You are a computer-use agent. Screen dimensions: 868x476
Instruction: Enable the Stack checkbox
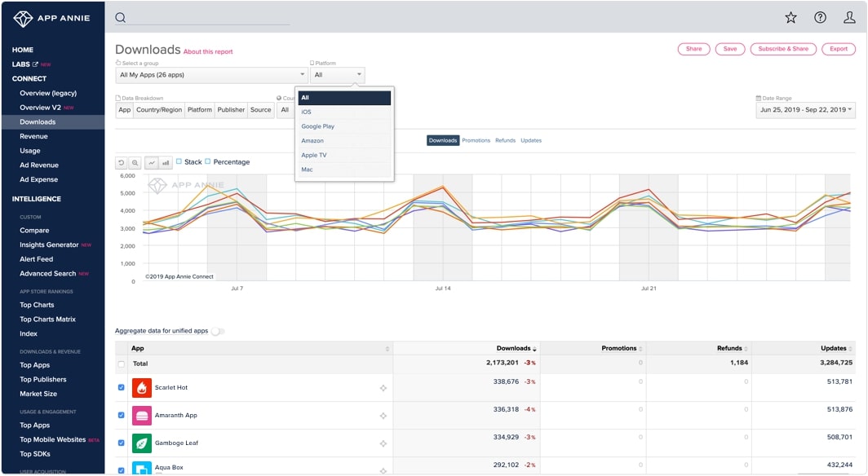point(179,161)
